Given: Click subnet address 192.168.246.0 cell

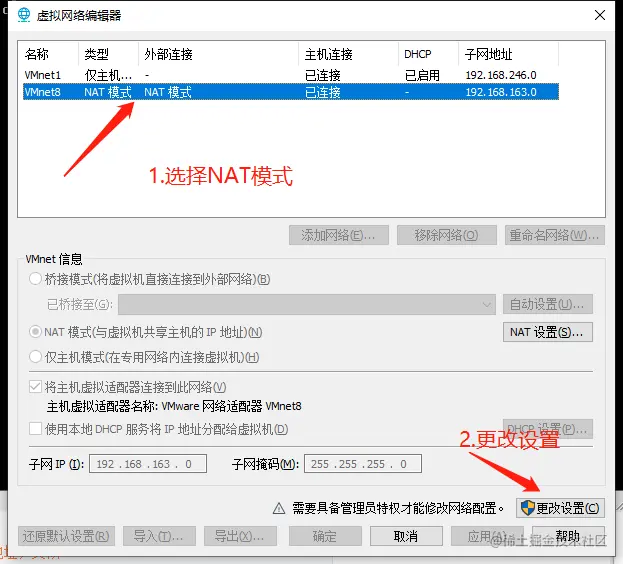Looking at the screenshot, I should [501, 75].
